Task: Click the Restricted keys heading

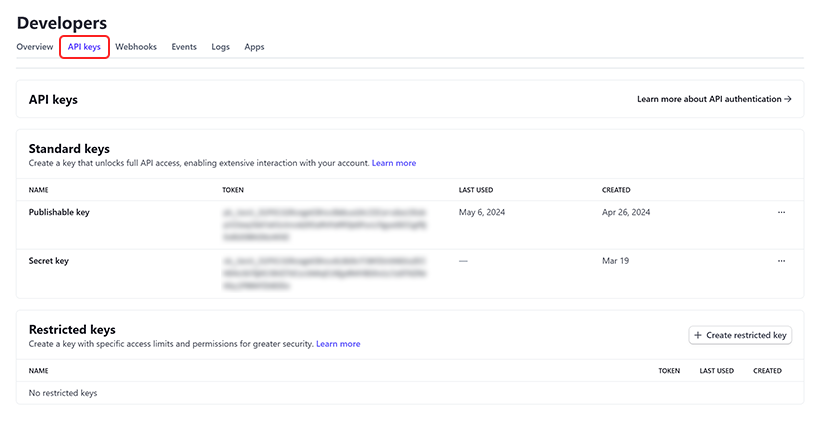Action: coord(72,330)
